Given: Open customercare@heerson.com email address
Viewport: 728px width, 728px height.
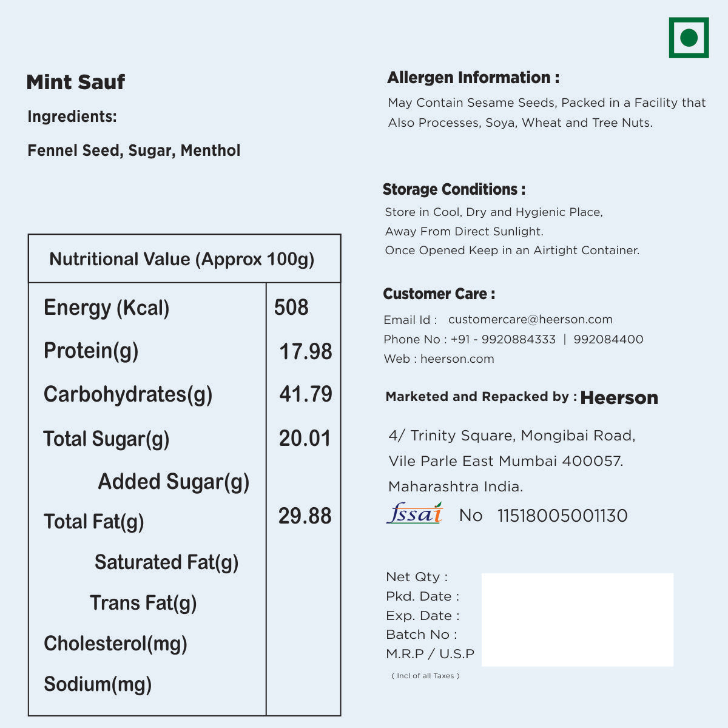Looking at the screenshot, I should [530, 320].
